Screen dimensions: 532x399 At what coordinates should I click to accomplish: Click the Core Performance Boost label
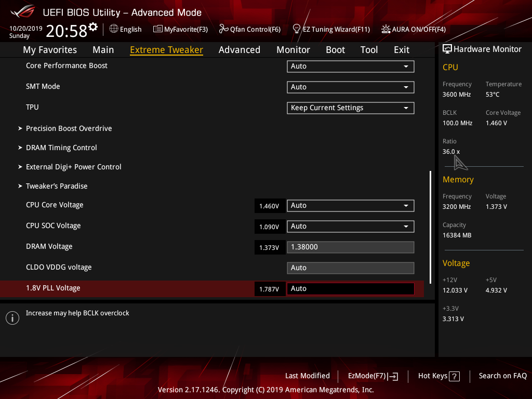coord(66,65)
